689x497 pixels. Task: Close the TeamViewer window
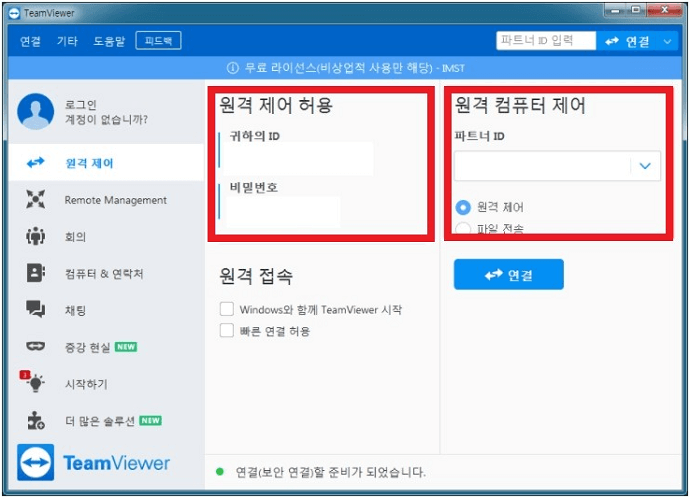tap(664, 11)
